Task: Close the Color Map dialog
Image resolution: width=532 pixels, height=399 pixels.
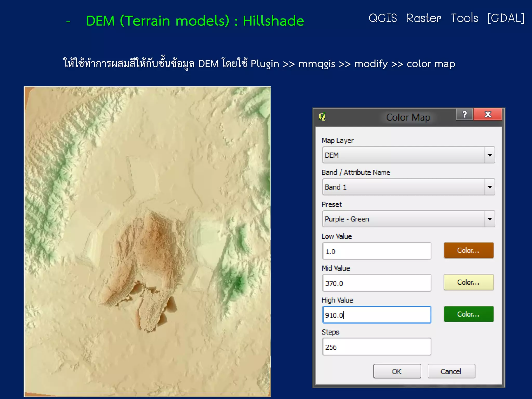Action: 488,114
